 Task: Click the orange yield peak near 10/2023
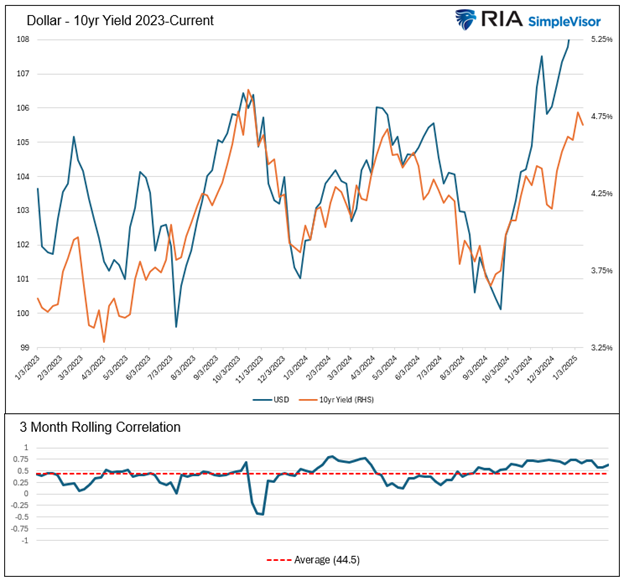[x=248, y=90]
